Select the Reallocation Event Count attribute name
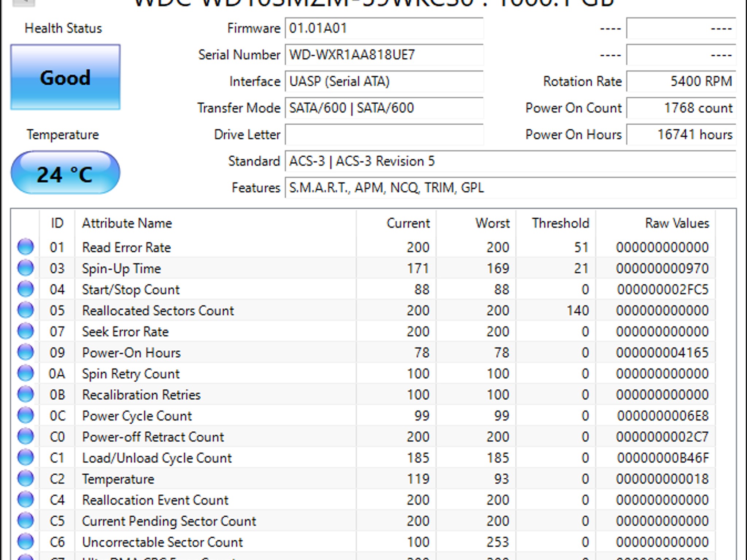The image size is (747, 560). tap(155, 500)
